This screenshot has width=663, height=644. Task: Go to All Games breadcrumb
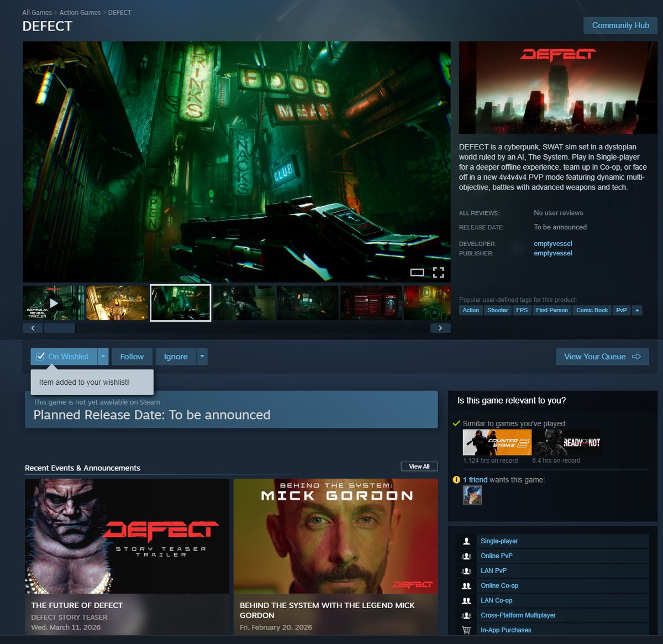37,12
